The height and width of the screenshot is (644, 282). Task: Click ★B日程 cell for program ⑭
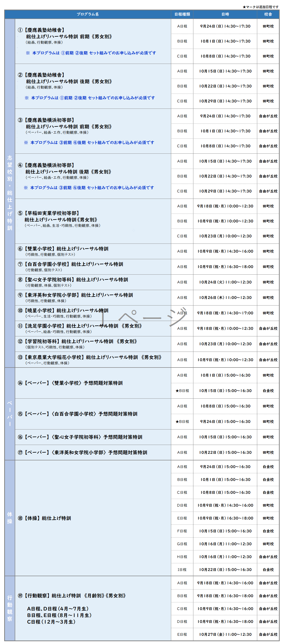(182, 390)
